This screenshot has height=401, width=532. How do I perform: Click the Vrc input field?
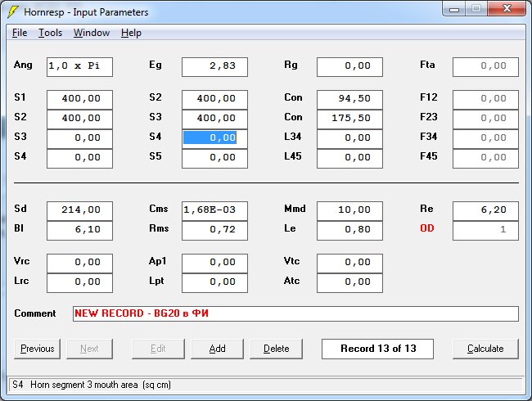[79, 264]
